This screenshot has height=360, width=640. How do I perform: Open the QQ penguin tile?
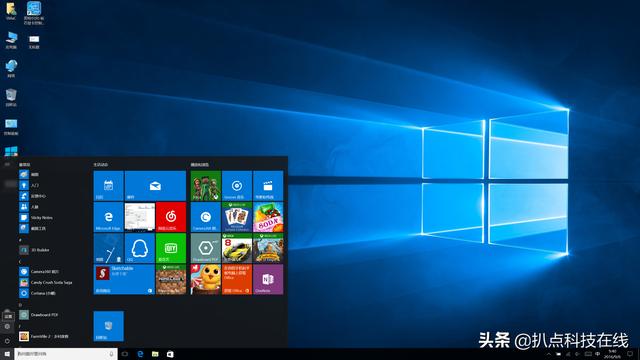pyautogui.click(x=140, y=248)
